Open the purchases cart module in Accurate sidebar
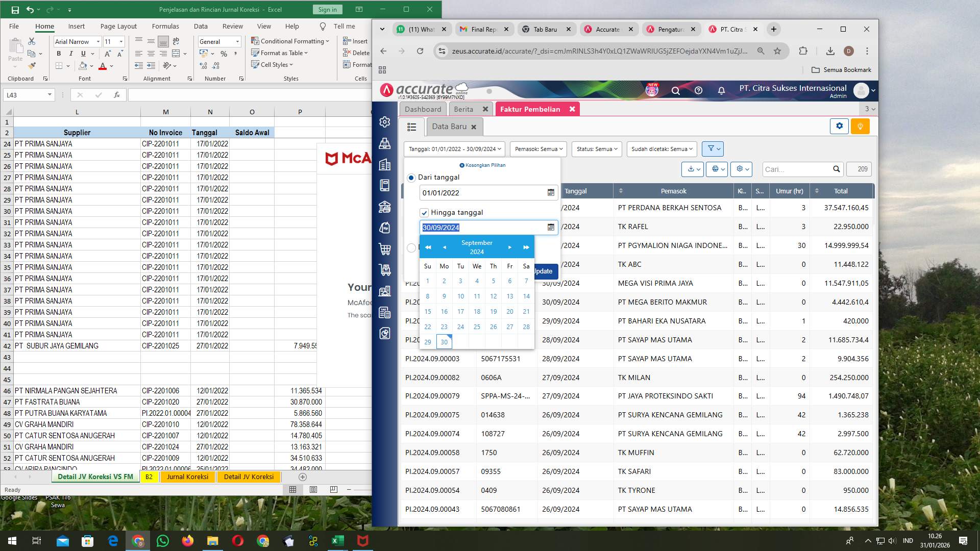The width and height of the screenshot is (980, 551). pyautogui.click(x=384, y=249)
